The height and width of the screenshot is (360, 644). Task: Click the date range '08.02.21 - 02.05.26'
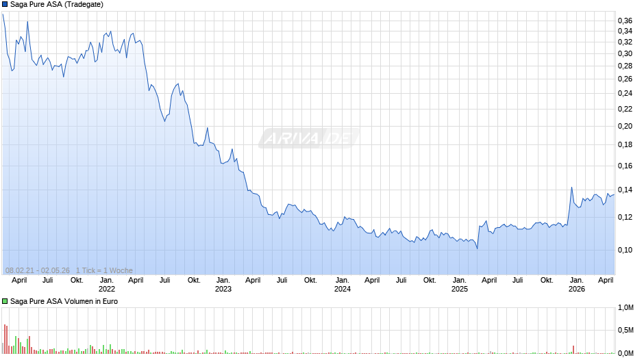[x=38, y=270]
